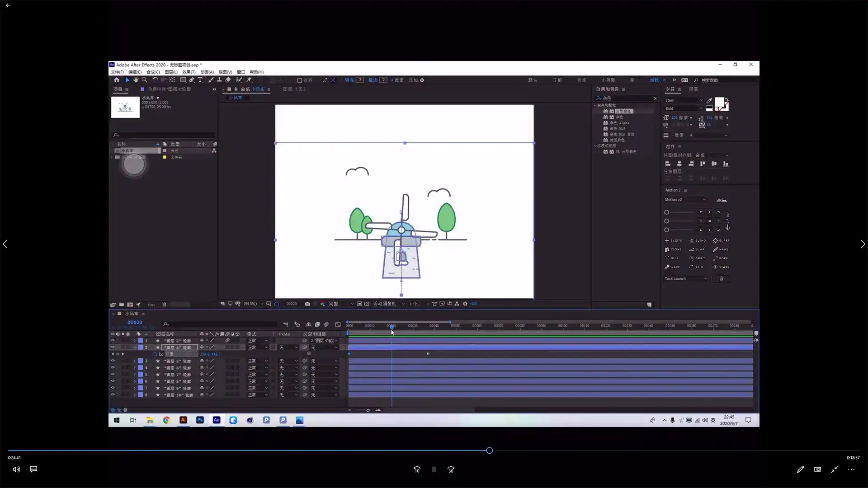The image size is (868, 488).
Task: Select the horizontal Type tool
Action: pyautogui.click(x=200, y=80)
